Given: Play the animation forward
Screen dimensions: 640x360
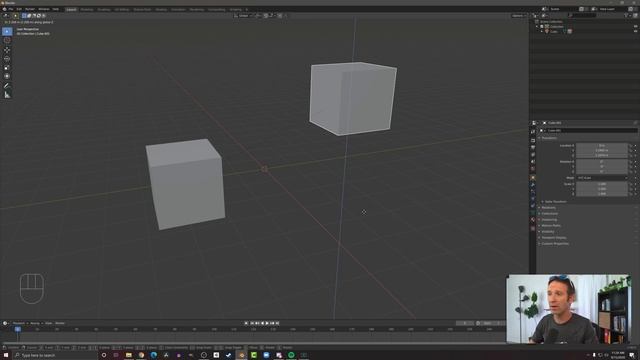Looking at the screenshot, I should pyautogui.click(x=267, y=323).
